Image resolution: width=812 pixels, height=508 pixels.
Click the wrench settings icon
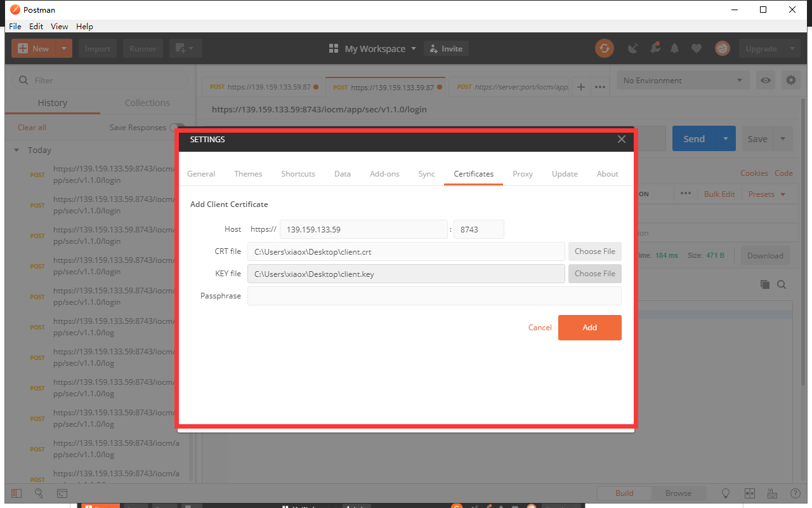coord(655,48)
